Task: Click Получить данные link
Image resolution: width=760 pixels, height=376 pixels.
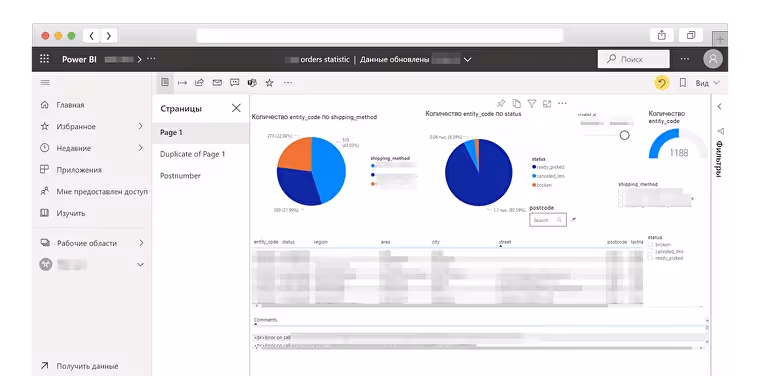Action: click(87, 366)
